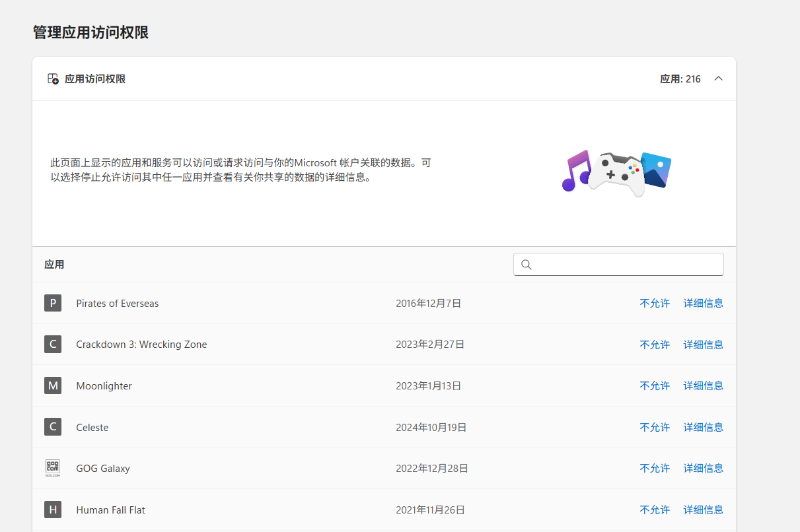Click the date 2016年12月7日

[x=428, y=304]
